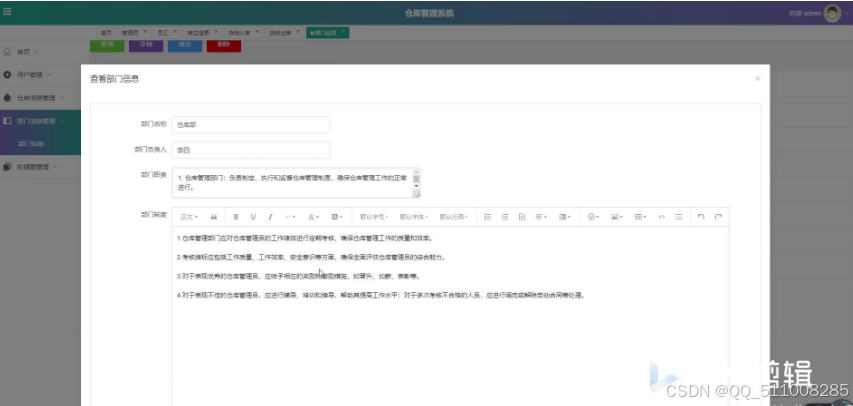This screenshot has width=853, height=406.
Task: Click the red 删除 button
Action: pos(224,45)
